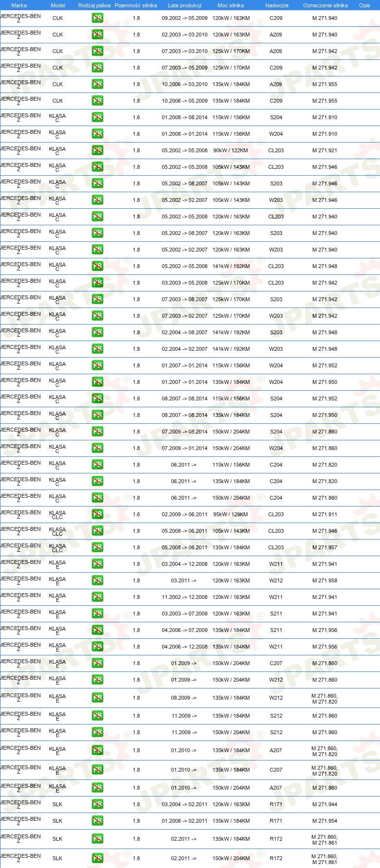Viewport: 380px width, 868px height.
Task: Click fuel icon in Klasa CLC M 271.911 row
Action: click(x=98, y=515)
